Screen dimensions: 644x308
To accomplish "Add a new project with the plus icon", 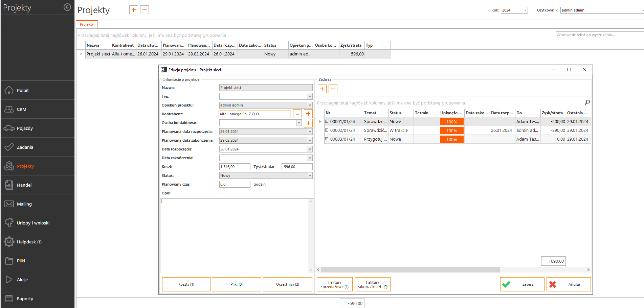I will pos(134,10).
